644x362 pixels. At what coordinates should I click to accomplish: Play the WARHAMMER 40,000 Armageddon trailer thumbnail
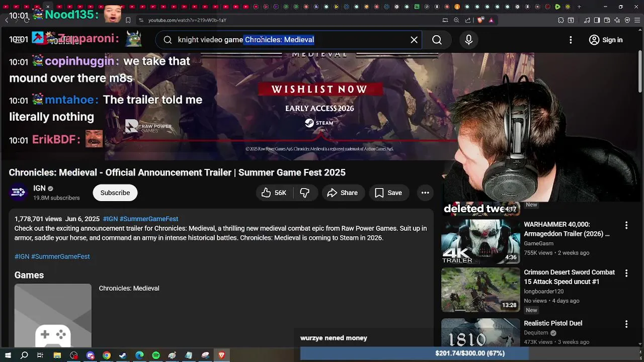[x=480, y=241]
